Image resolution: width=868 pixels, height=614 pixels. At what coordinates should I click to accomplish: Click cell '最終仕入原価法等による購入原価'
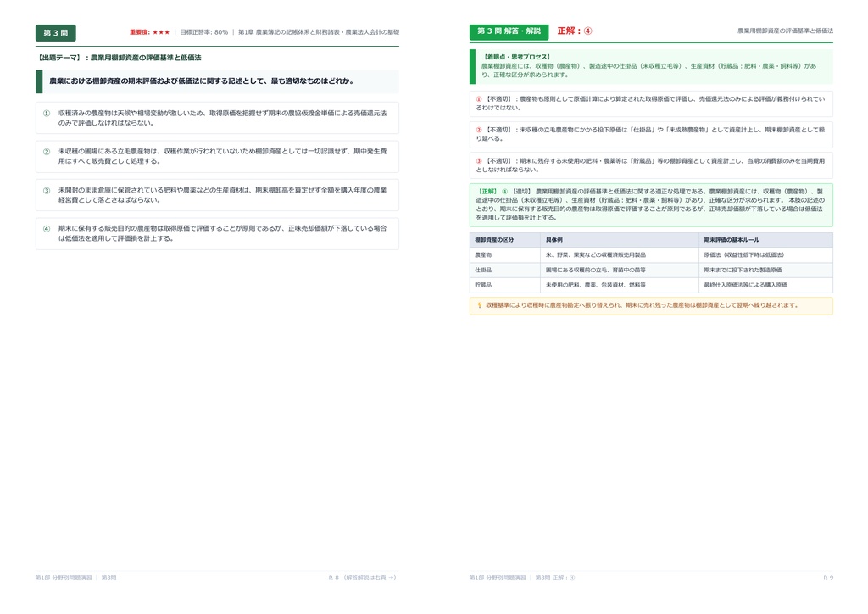pyautogui.click(x=746, y=285)
